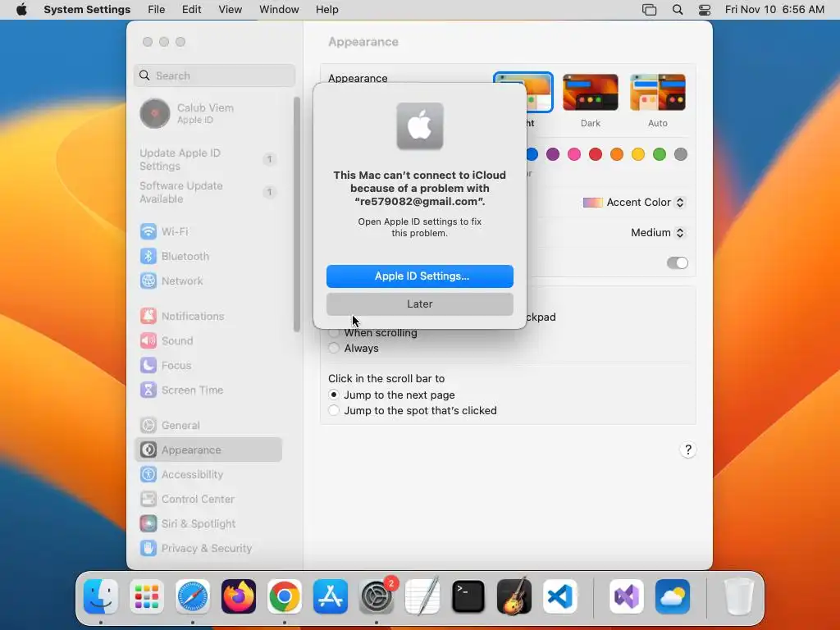Screen dimensions: 840x630
Task: Click the Stage Manager windows icon in menu bar
Action: (x=650, y=10)
